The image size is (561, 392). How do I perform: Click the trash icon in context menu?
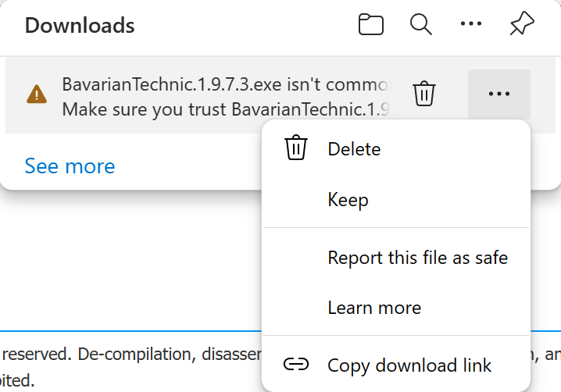tap(296, 148)
